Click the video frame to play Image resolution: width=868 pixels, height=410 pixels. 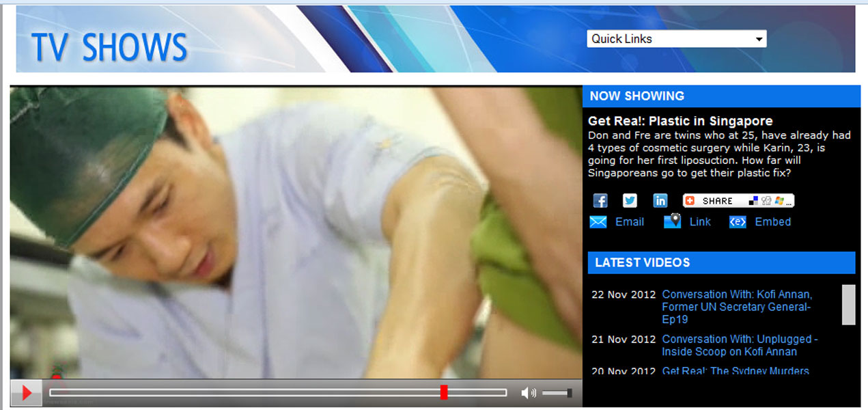tap(296, 232)
